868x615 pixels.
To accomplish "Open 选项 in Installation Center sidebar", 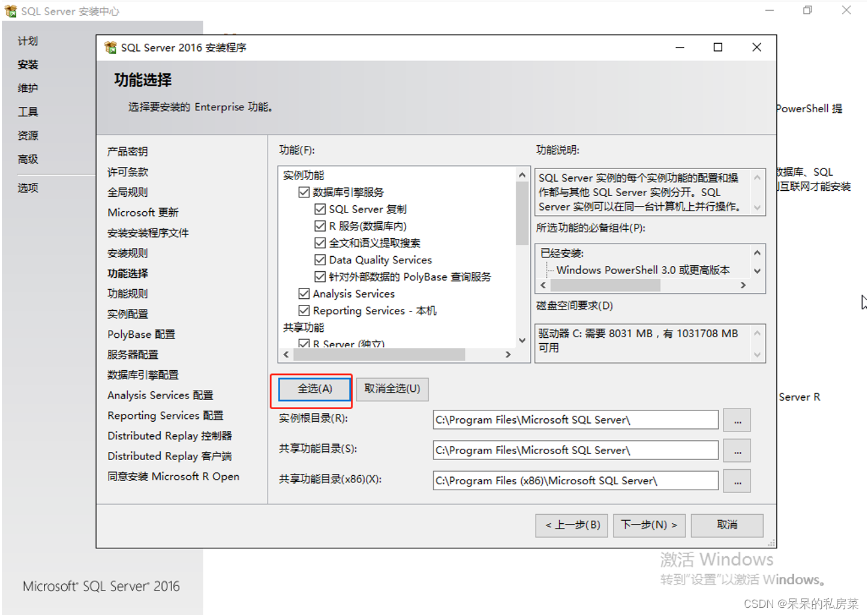I will (x=28, y=188).
